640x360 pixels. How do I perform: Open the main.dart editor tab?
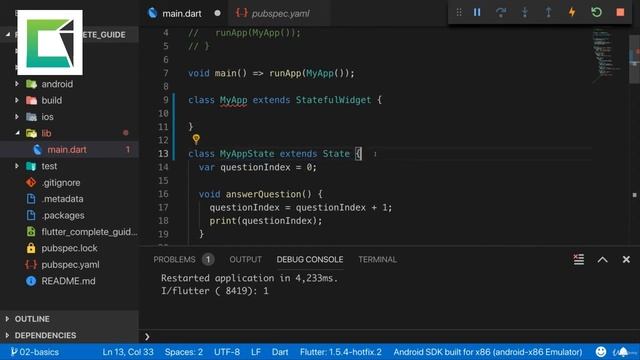(x=182, y=13)
